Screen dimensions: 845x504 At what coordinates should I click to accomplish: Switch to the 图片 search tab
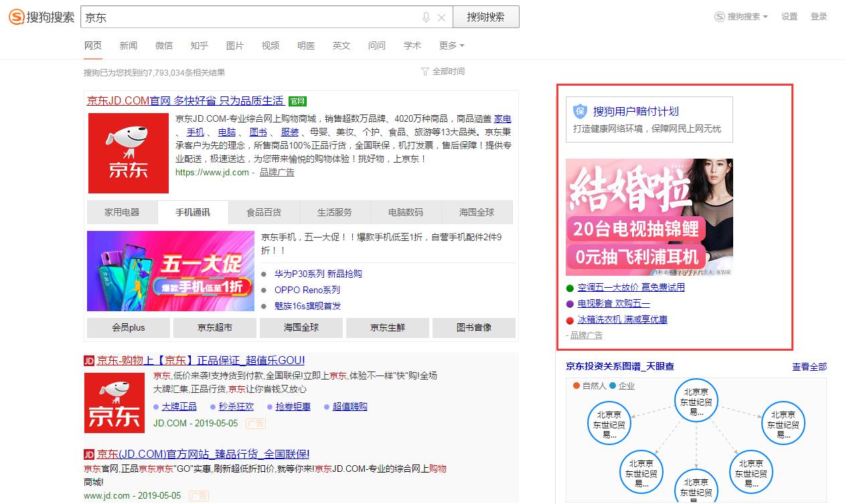pos(235,46)
